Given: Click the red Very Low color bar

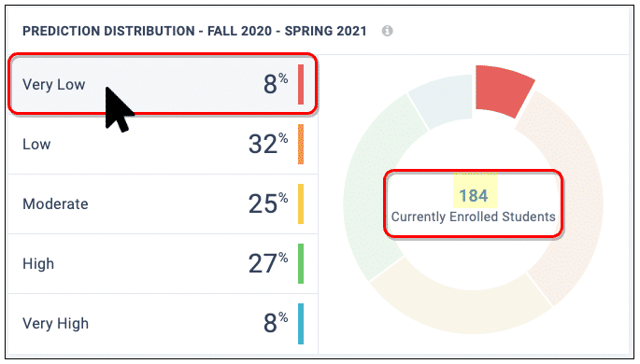Looking at the screenshot, I should [301, 84].
